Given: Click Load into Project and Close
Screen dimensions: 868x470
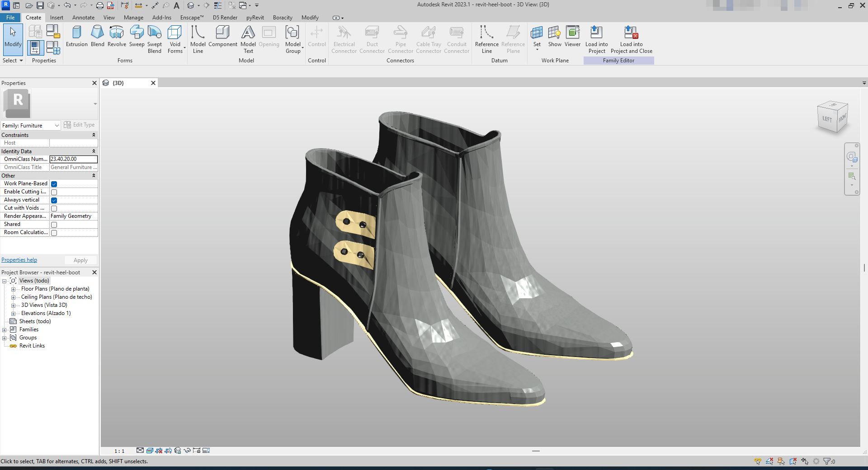Looking at the screenshot, I should [631, 39].
